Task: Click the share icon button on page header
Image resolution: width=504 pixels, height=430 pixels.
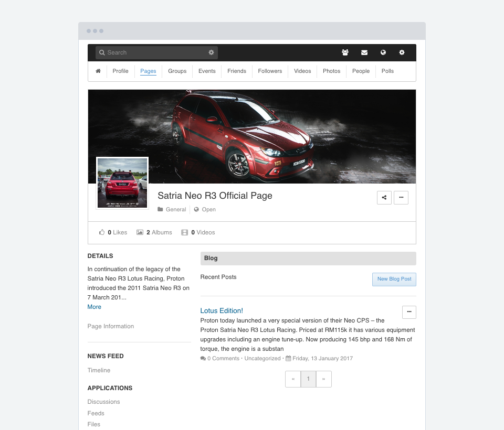Action: click(384, 198)
